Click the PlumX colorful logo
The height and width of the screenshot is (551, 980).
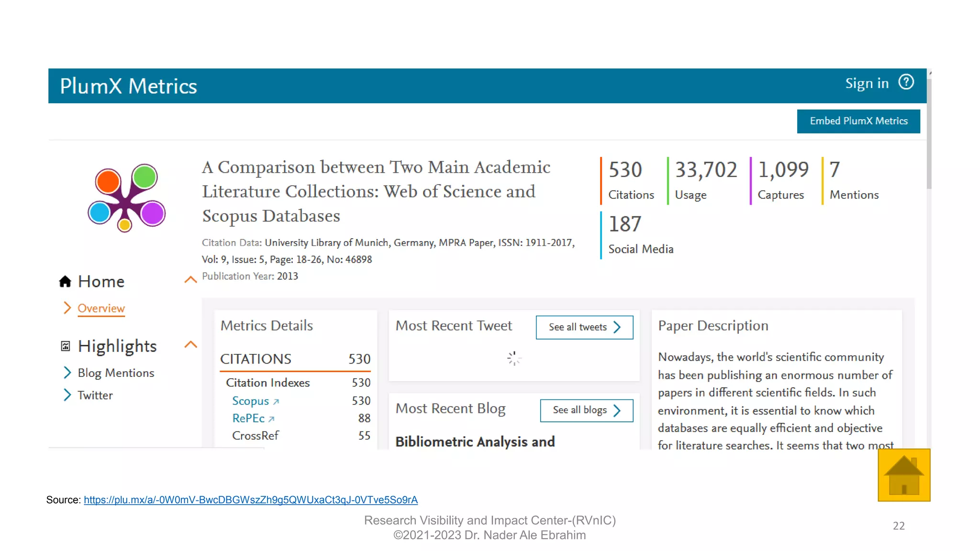tap(127, 198)
